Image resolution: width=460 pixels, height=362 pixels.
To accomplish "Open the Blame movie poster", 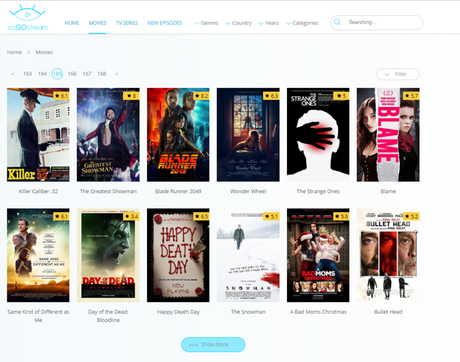I will [388, 135].
